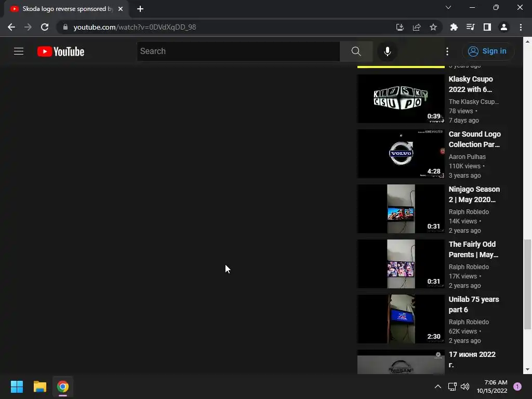Screen dimensions: 532x399
Task: Reload the page with refresh icon
Action: click(x=45, y=27)
